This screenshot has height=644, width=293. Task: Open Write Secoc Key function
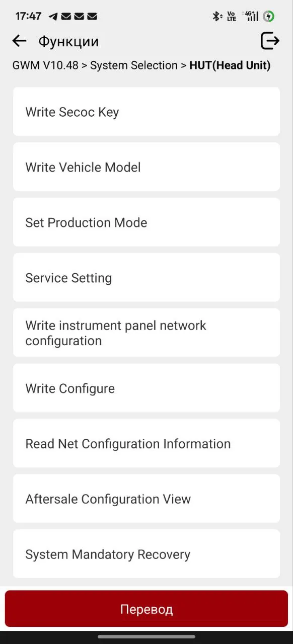146,112
